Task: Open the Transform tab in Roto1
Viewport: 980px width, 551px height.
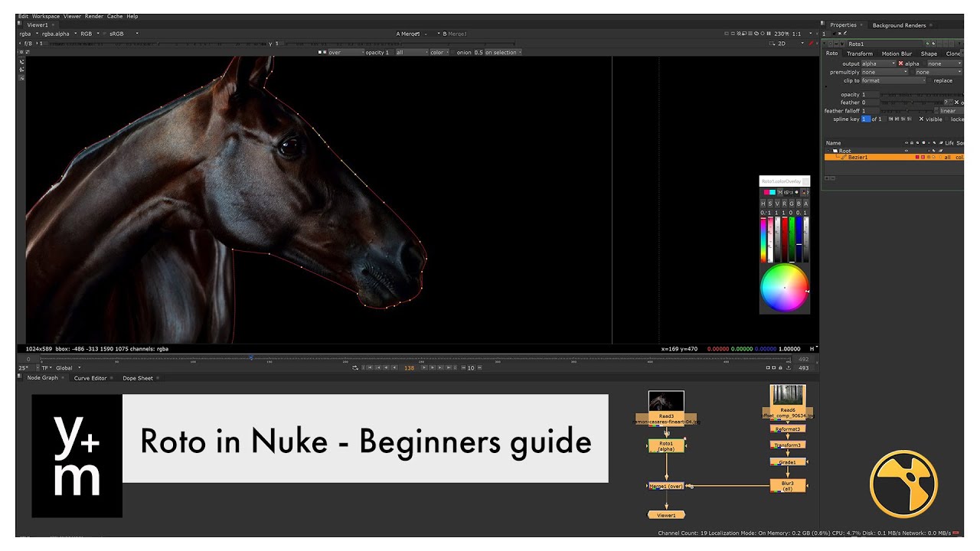Action: click(859, 54)
